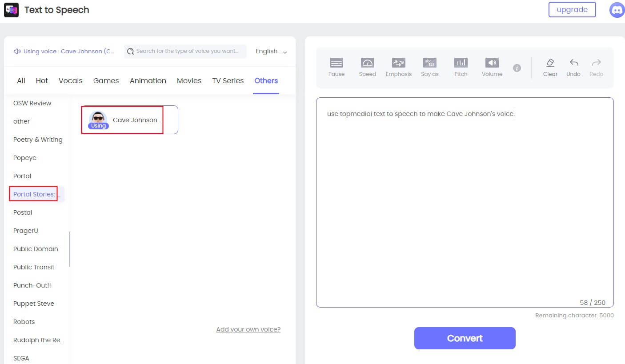
Task: Select OSW Review category
Action: [32, 103]
